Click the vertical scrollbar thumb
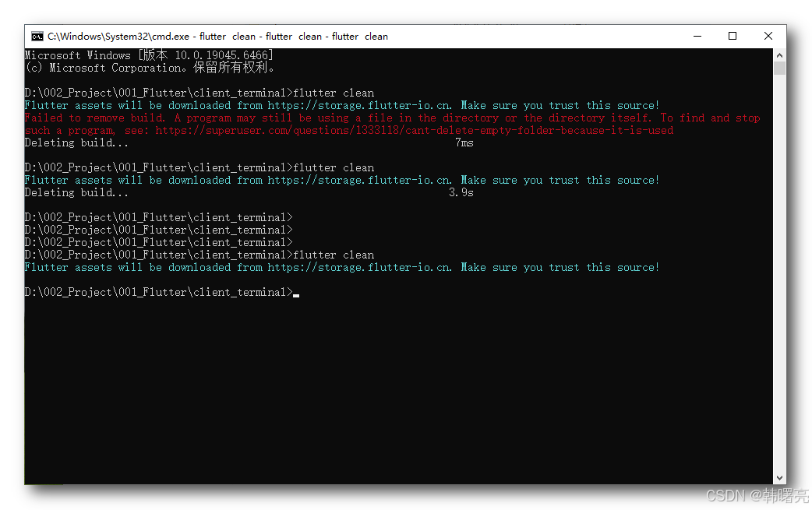Screen dimensions: 812x510 pyautogui.click(x=779, y=69)
